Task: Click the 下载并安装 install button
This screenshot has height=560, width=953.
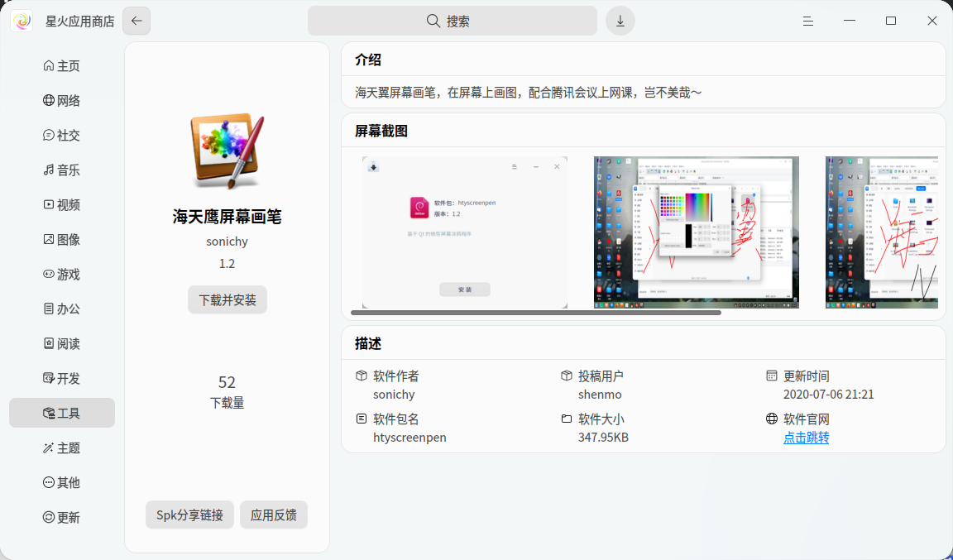Action: click(x=227, y=299)
